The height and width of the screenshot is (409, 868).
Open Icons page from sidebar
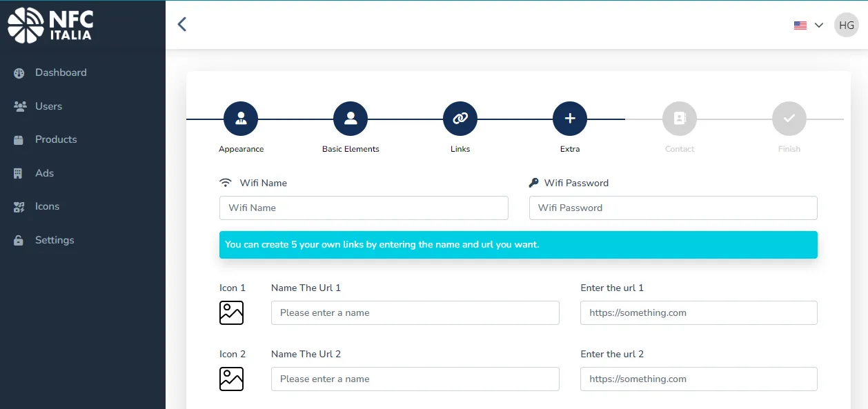coord(47,206)
